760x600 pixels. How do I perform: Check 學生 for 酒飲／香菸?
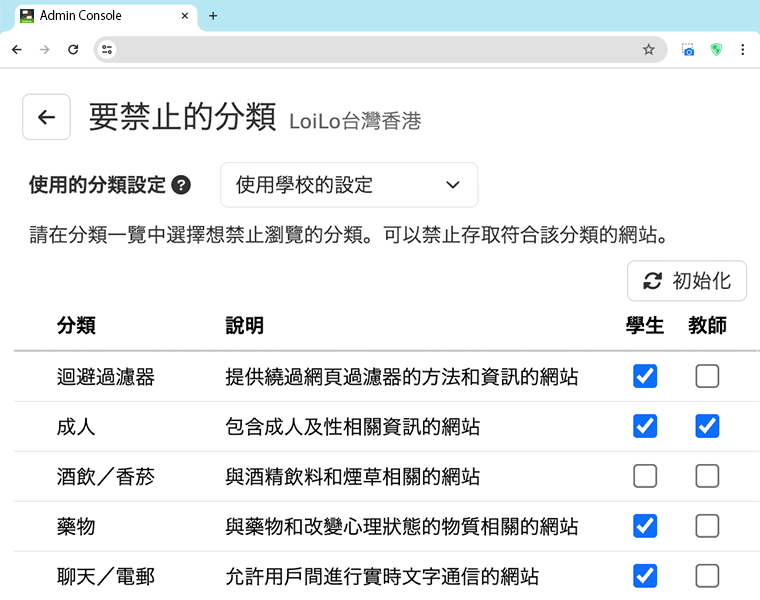pyautogui.click(x=645, y=476)
